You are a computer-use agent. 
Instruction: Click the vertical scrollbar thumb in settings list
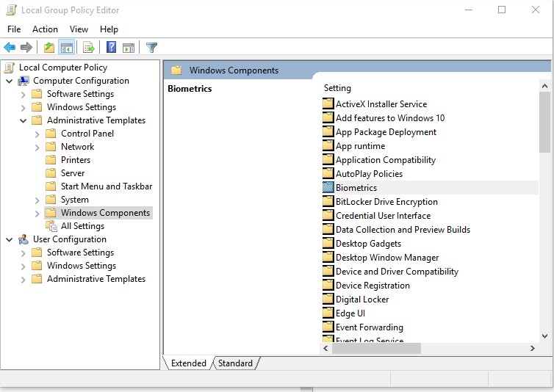(544, 122)
